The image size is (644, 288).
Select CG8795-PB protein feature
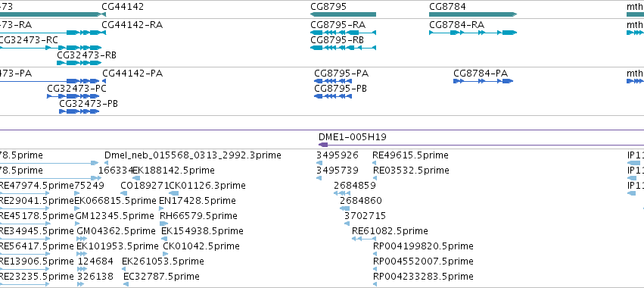coord(333,96)
